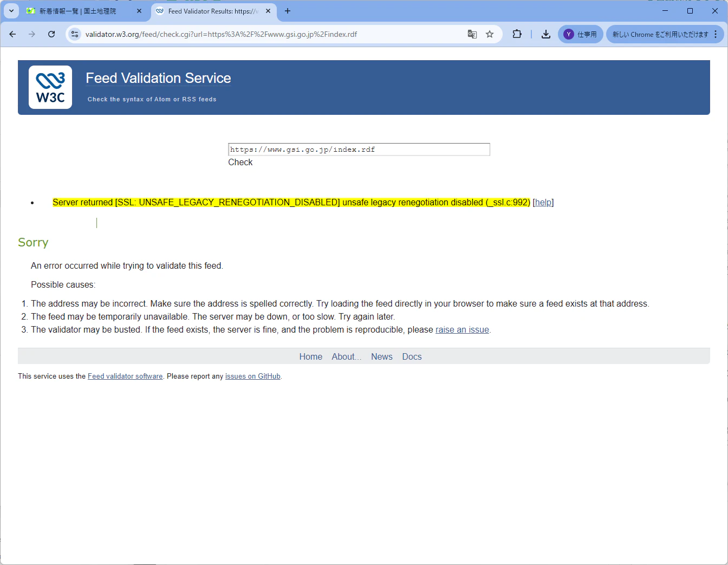The height and width of the screenshot is (565, 728).
Task: Click the W3C logo
Action: pyautogui.click(x=50, y=87)
